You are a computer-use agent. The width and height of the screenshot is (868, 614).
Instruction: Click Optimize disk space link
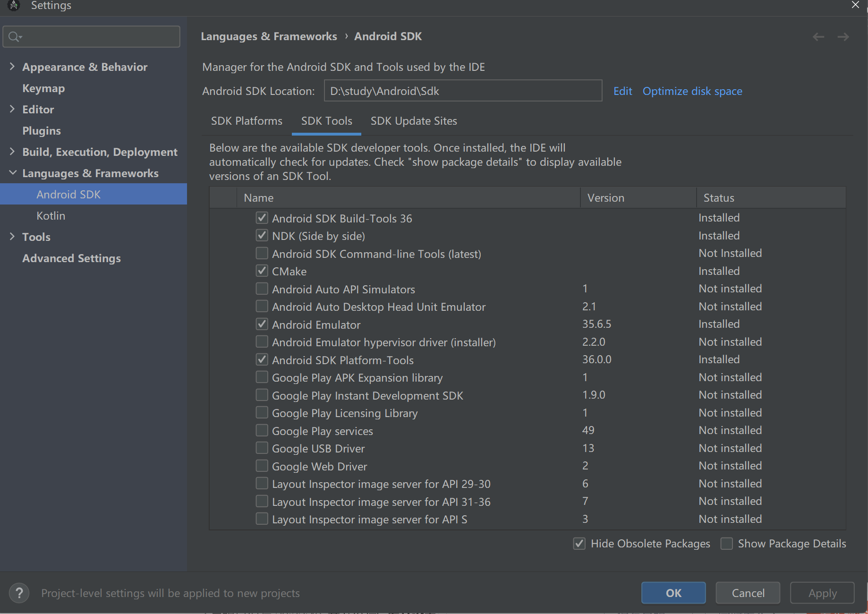tap(692, 91)
